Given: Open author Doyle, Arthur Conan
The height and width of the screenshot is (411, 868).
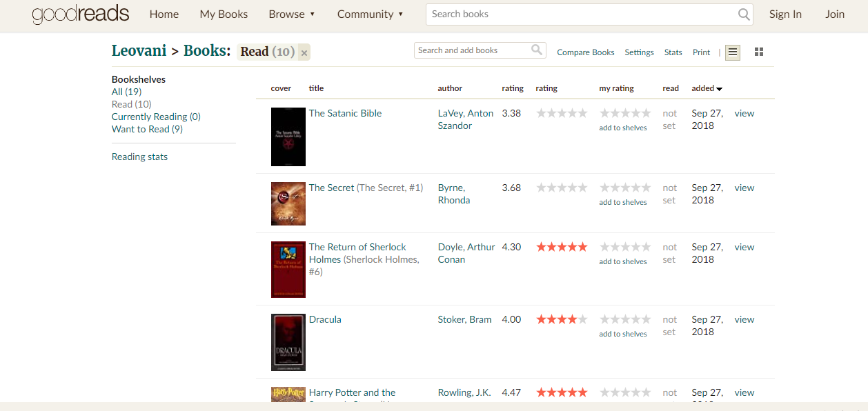Looking at the screenshot, I should pyautogui.click(x=466, y=253).
